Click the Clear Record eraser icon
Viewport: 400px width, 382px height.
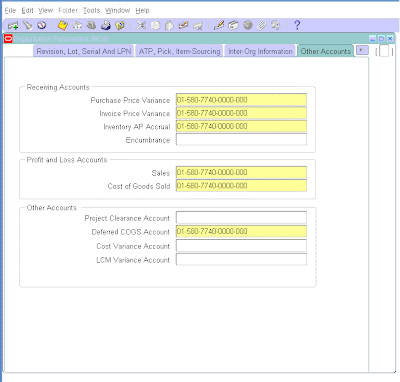pyautogui.click(x=183, y=25)
